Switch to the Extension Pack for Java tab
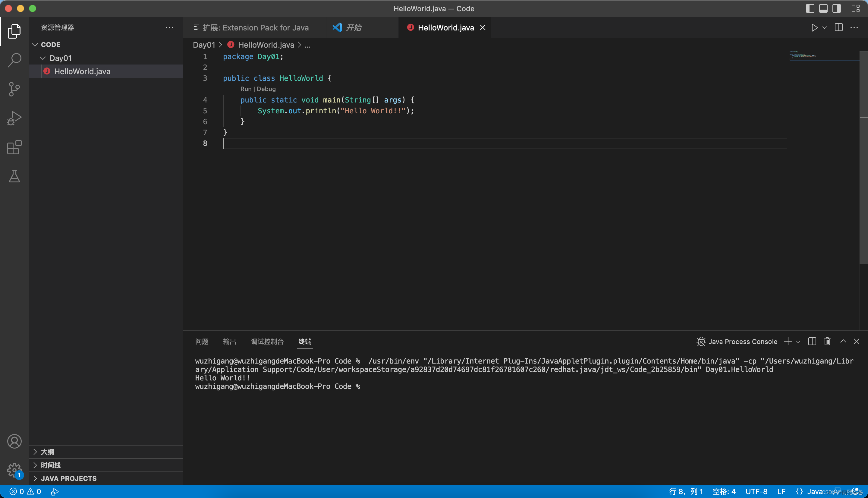The width and height of the screenshot is (868, 498). tap(255, 28)
